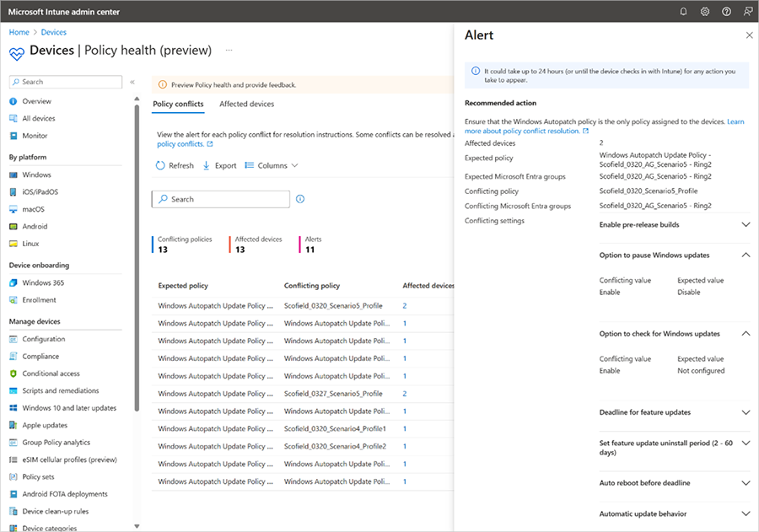Click Export in the toolbar
759x532 pixels.
[x=219, y=165]
